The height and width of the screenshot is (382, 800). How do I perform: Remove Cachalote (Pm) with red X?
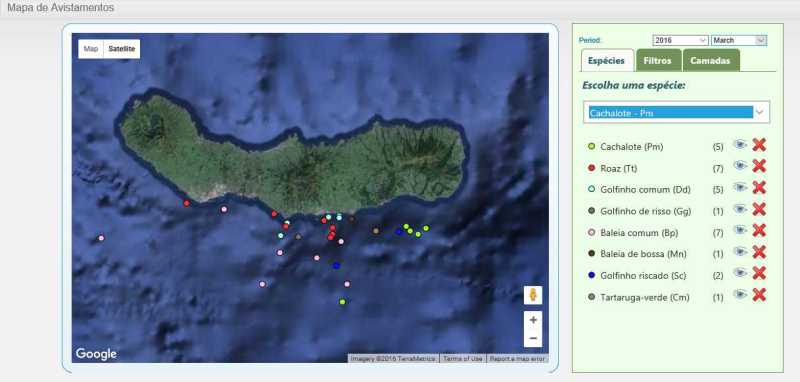pyautogui.click(x=759, y=145)
